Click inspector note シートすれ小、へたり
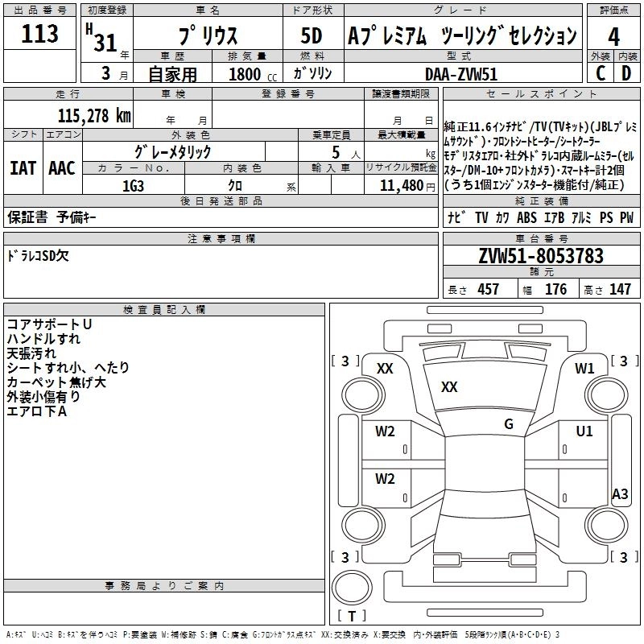This screenshot has width=644, height=644. tap(68, 368)
